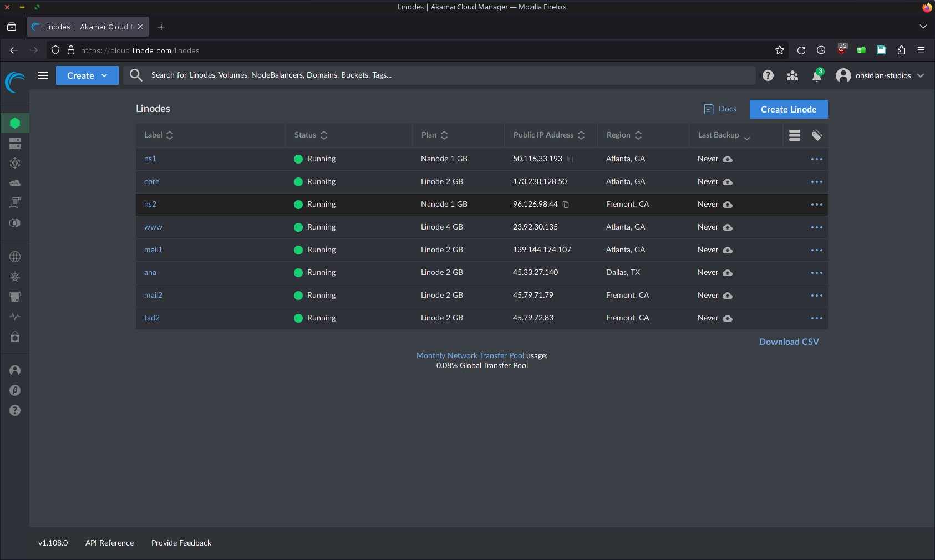Open the API Reference footer link
The width and height of the screenshot is (935, 560).
[110, 543]
